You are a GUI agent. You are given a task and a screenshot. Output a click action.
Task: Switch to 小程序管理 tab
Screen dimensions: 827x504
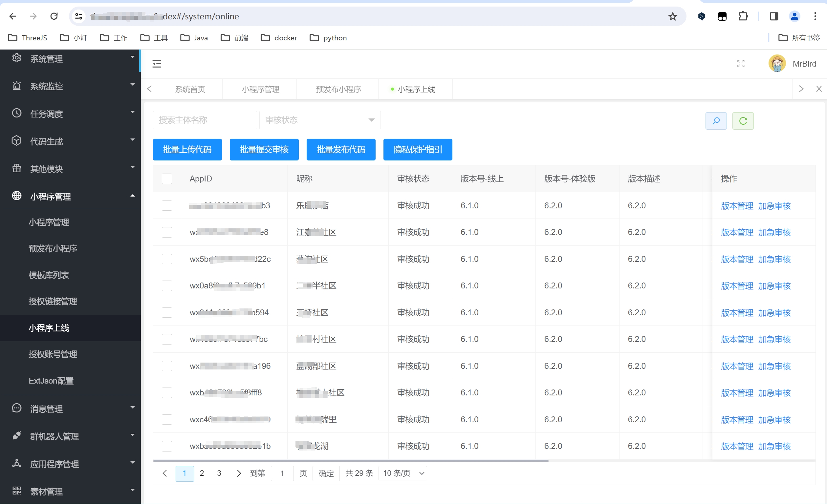pos(260,89)
